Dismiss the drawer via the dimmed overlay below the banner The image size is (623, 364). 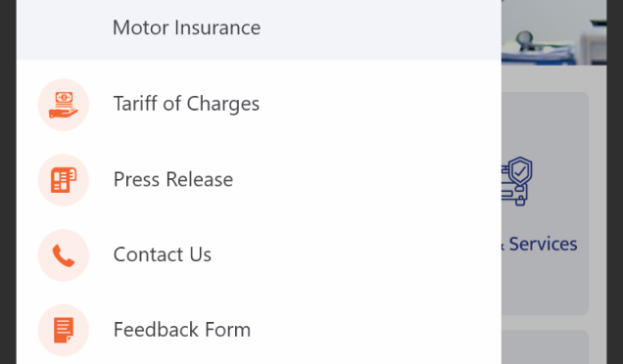point(553,78)
